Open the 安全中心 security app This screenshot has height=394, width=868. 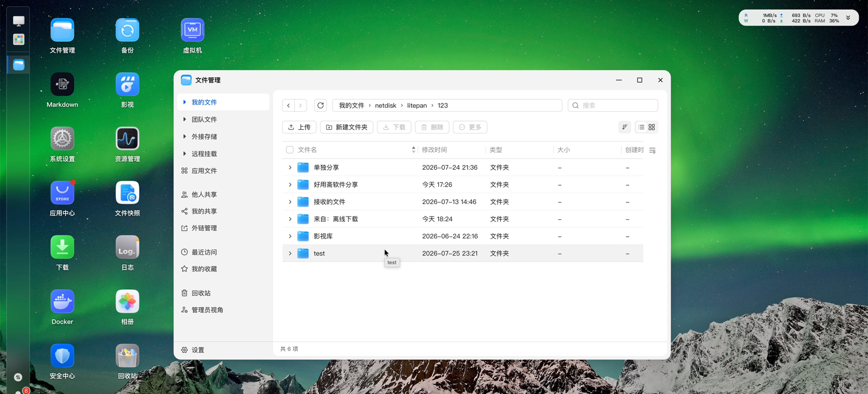click(62, 356)
